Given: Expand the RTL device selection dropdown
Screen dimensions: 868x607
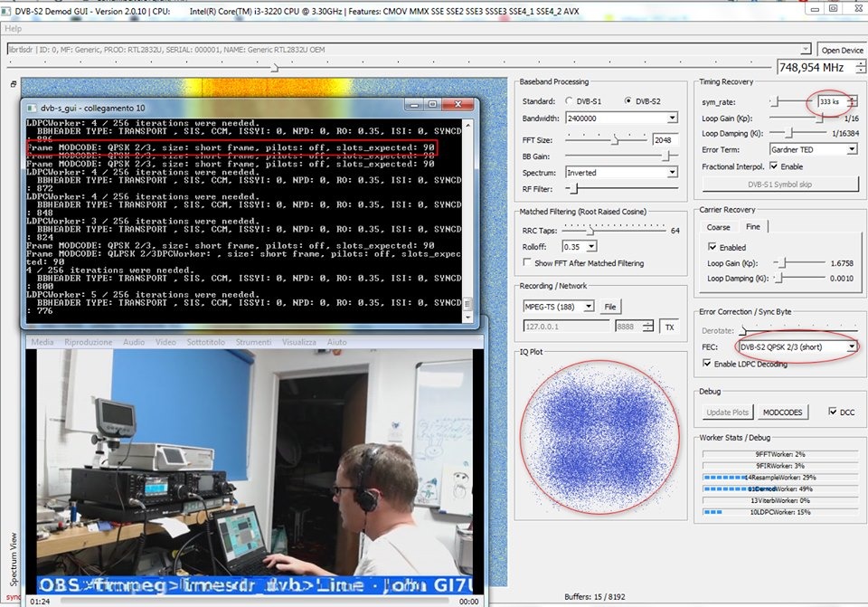Looking at the screenshot, I should 805,50.
